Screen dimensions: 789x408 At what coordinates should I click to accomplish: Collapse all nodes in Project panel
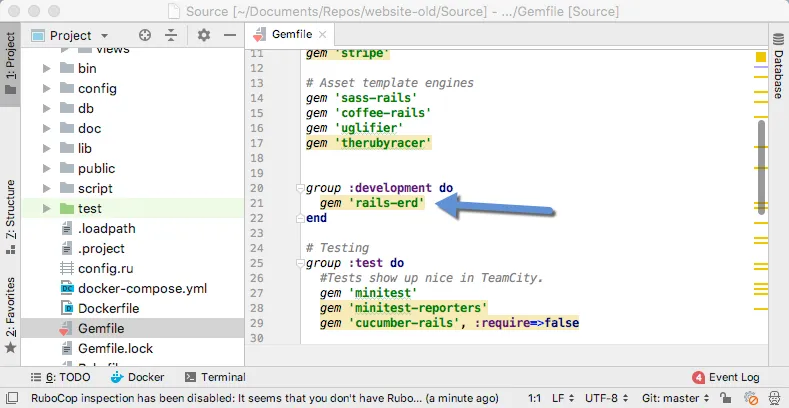tap(171, 35)
